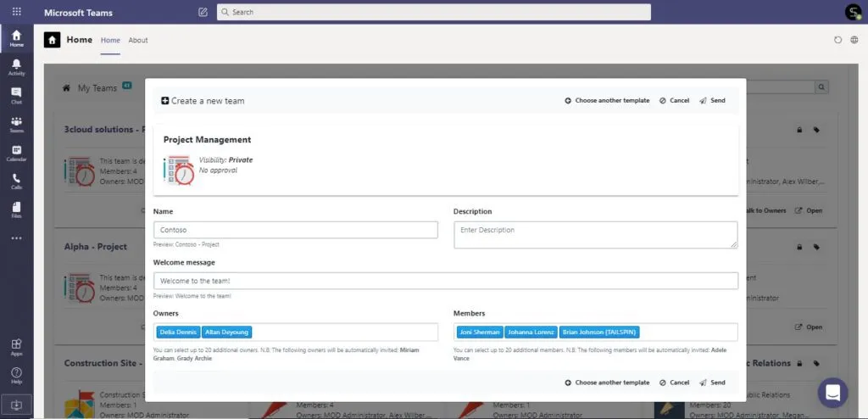Open the chat support bubble widget
The height and width of the screenshot is (419, 868).
click(x=832, y=393)
